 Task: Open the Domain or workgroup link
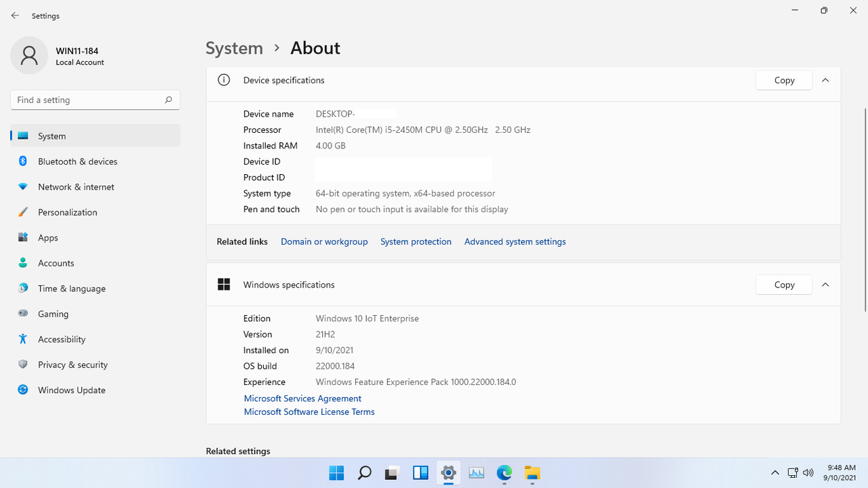point(324,241)
